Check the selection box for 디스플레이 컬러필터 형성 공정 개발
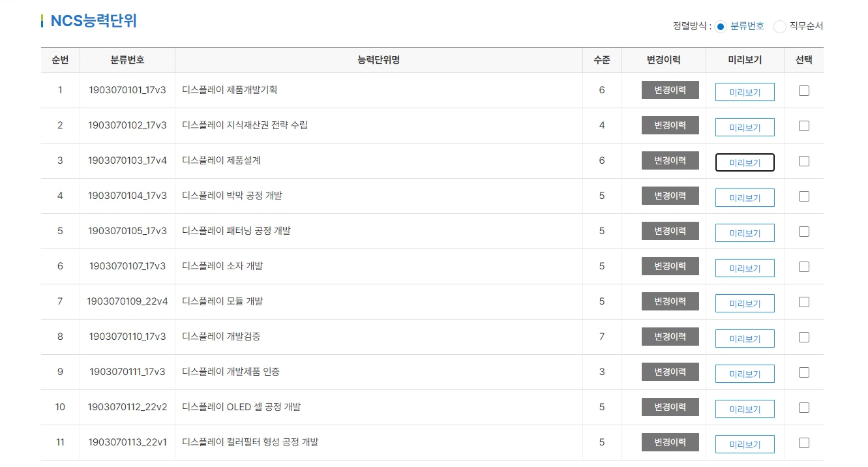 [x=803, y=442]
